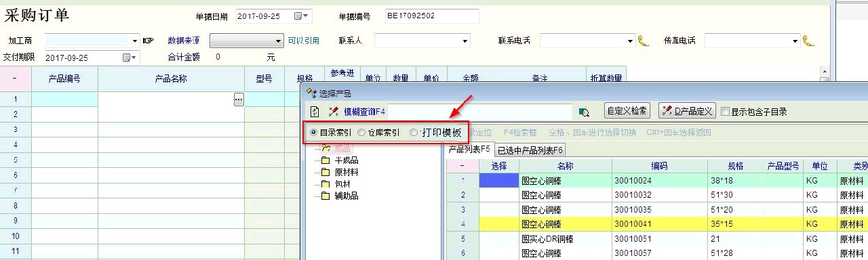Enable the 显示包含子目录 checkbox

pos(726,112)
